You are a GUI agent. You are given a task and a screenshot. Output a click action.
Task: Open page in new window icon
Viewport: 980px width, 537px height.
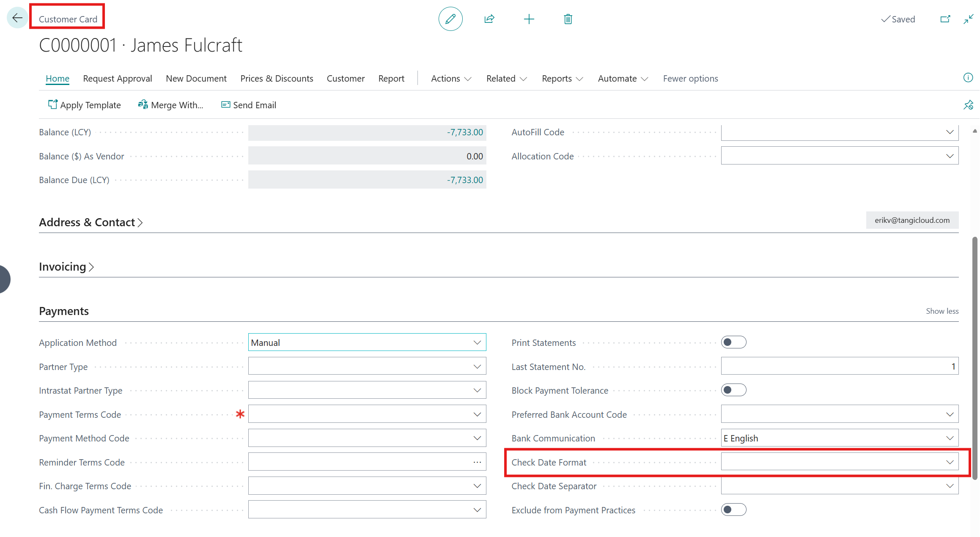click(x=945, y=19)
